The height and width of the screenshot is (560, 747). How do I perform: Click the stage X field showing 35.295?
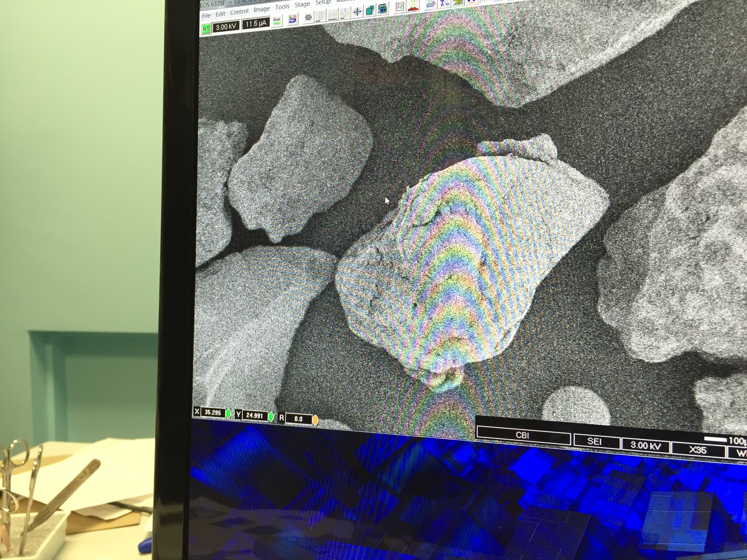point(213,412)
